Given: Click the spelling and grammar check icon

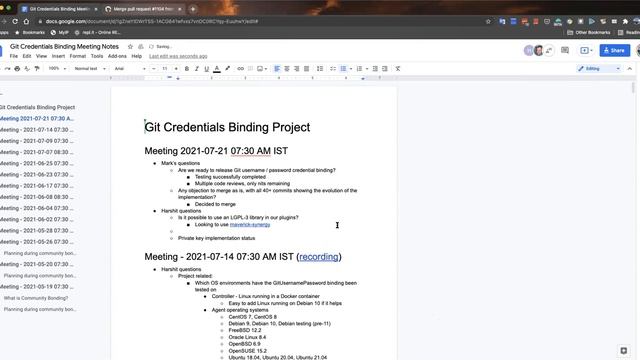Looking at the screenshot, I should click(x=27, y=69).
